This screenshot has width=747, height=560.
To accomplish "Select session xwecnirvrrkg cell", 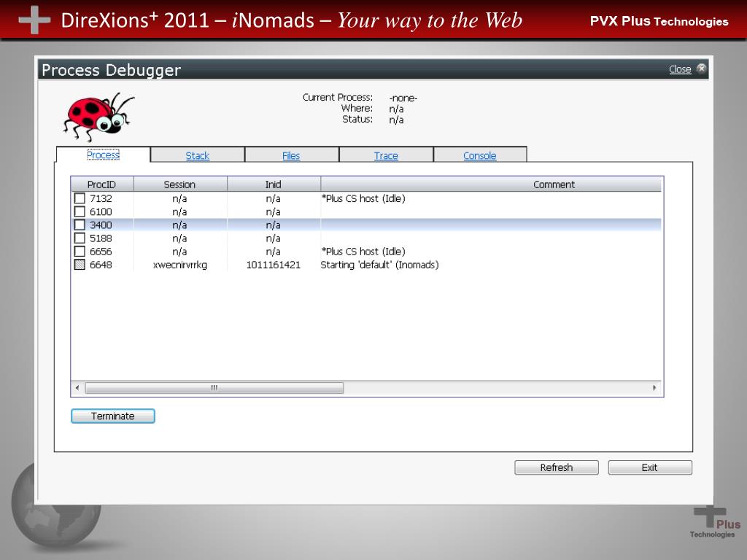I will coord(180,265).
